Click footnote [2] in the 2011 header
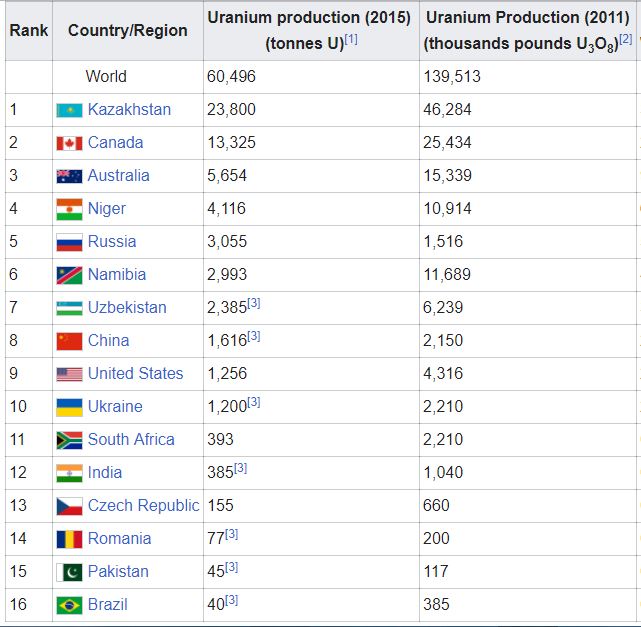 [625, 39]
